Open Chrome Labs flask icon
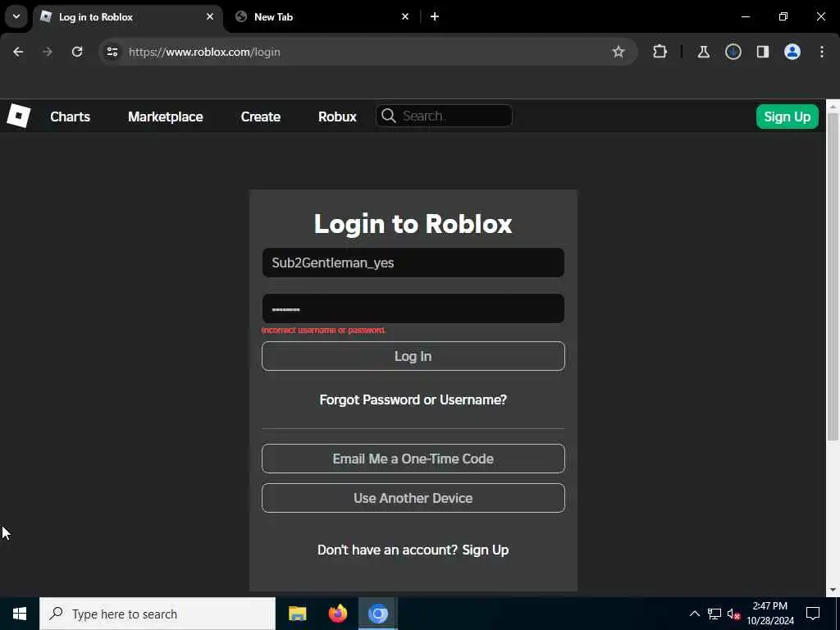 tap(703, 52)
